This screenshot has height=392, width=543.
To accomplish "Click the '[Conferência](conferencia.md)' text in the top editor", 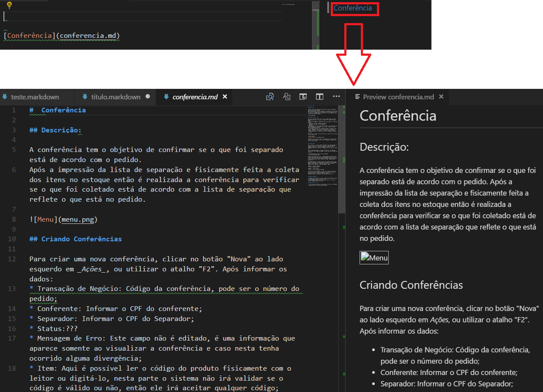I will click(x=61, y=35).
